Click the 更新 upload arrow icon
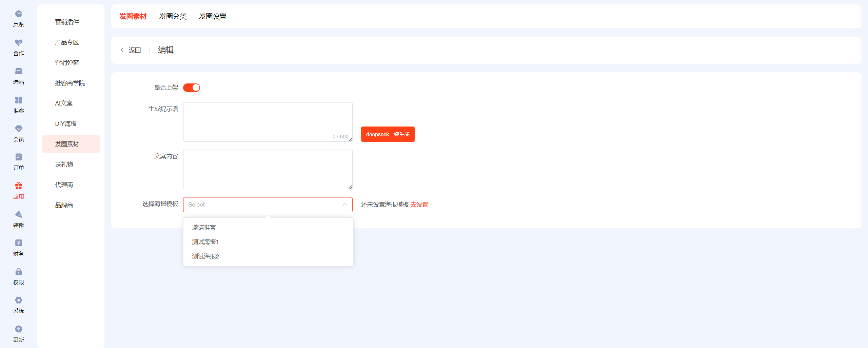Screen dimensions: 868x348 point(19,329)
